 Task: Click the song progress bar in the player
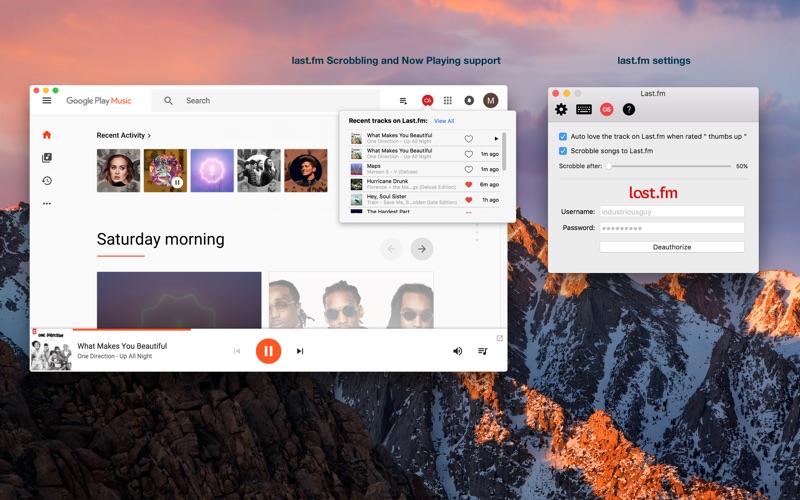[x=289, y=329]
